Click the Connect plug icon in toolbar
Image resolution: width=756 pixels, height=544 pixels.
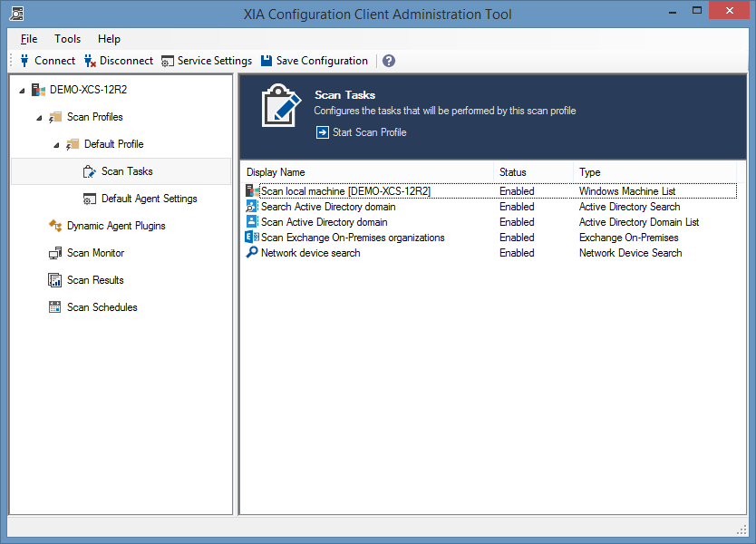24,61
